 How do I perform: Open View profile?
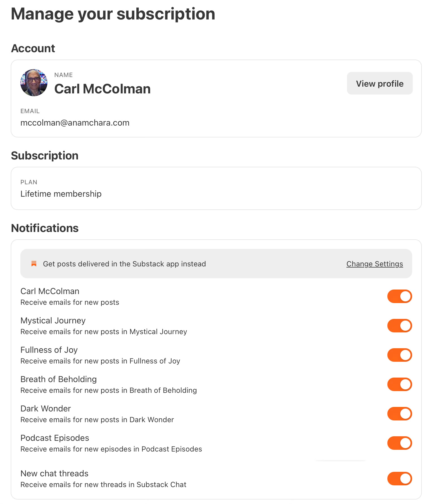380,83
